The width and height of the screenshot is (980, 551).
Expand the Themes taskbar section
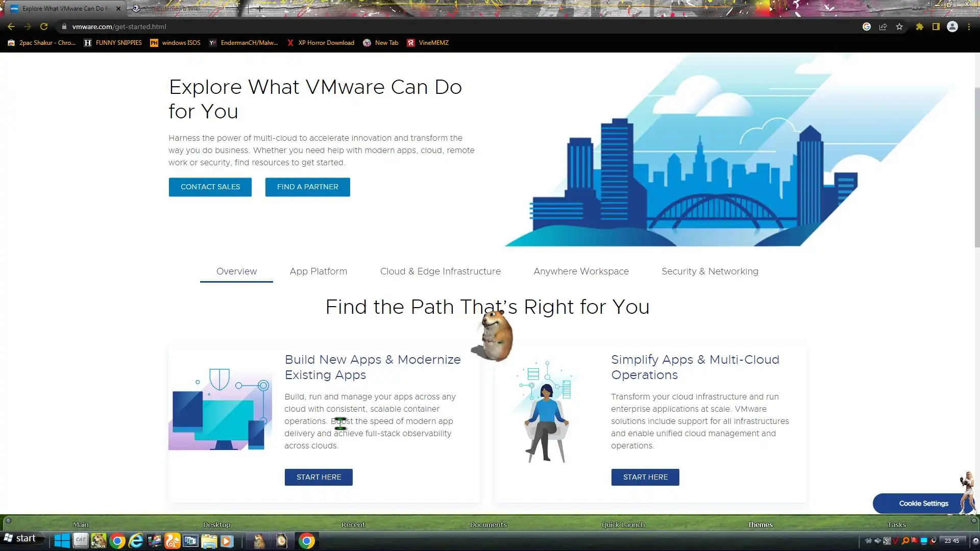760,524
